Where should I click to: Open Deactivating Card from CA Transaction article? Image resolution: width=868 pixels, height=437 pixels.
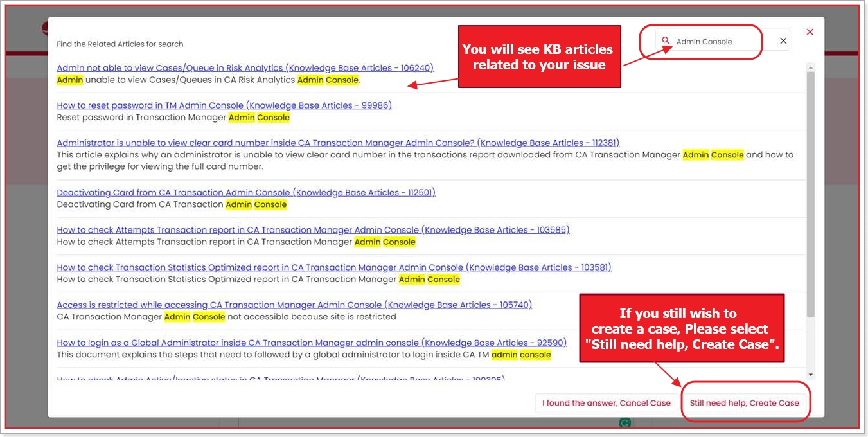tap(246, 193)
